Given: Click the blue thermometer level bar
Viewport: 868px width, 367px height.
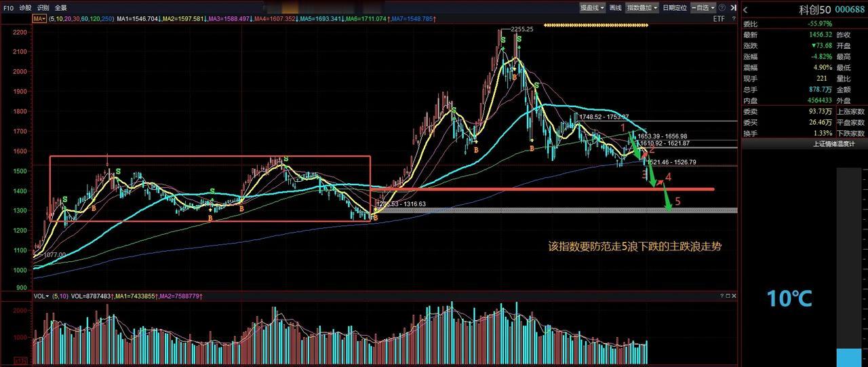Looking at the screenshot, I should click(849, 357).
